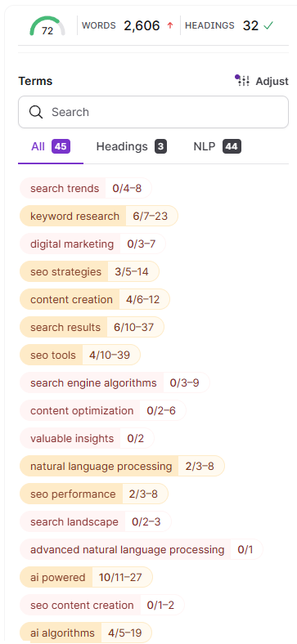Screen dimensions: 297x644
Task: Click the content score gauge showing 72
Action: click(x=47, y=26)
